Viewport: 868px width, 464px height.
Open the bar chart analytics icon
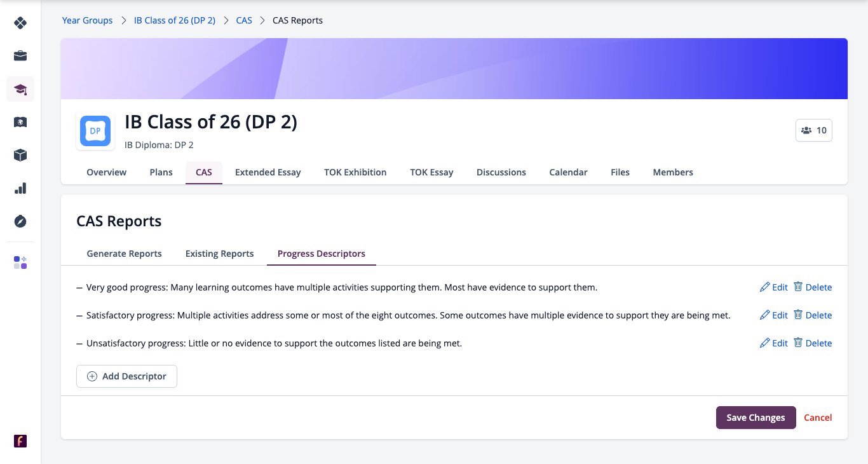20,188
